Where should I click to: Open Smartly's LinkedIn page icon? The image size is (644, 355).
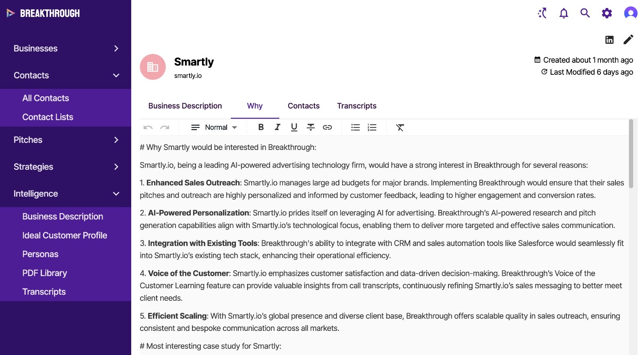pos(609,39)
